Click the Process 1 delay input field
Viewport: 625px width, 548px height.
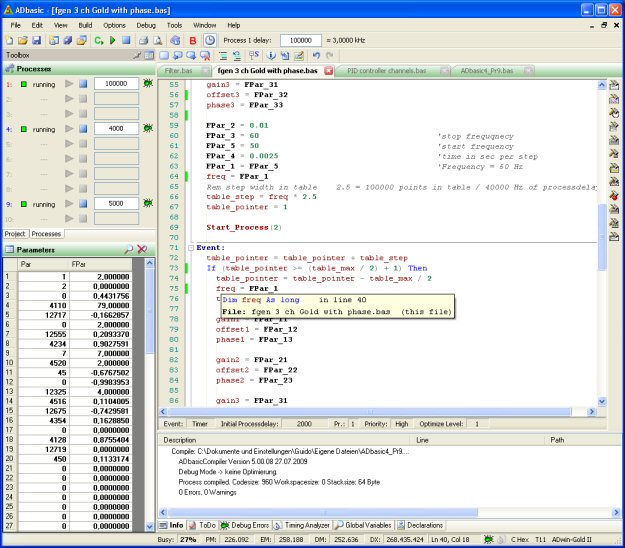[x=300, y=40]
